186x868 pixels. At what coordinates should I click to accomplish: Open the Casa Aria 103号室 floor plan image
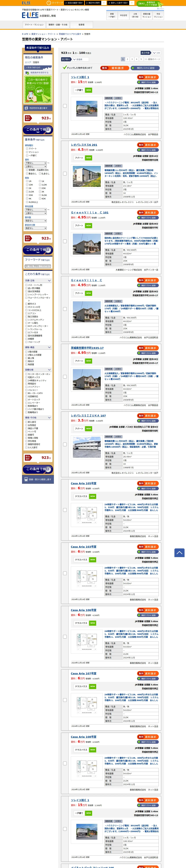pyautogui.click(x=87, y=578)
